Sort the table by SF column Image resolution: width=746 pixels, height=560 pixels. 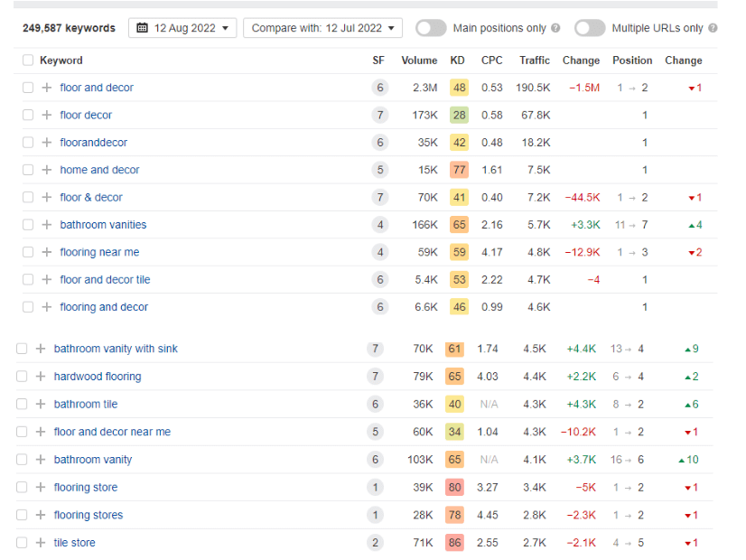(378, 61)
